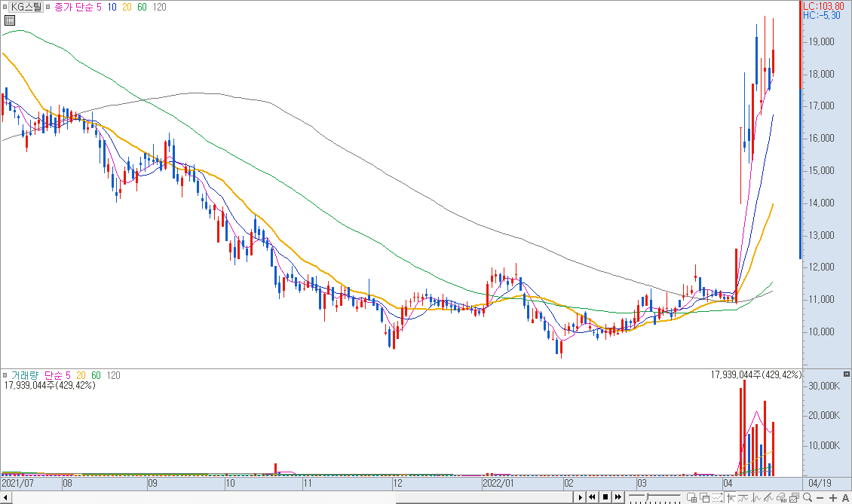Click the 2022/01 date label on timeline
852x504 pixels.
[x=498, y=484]
